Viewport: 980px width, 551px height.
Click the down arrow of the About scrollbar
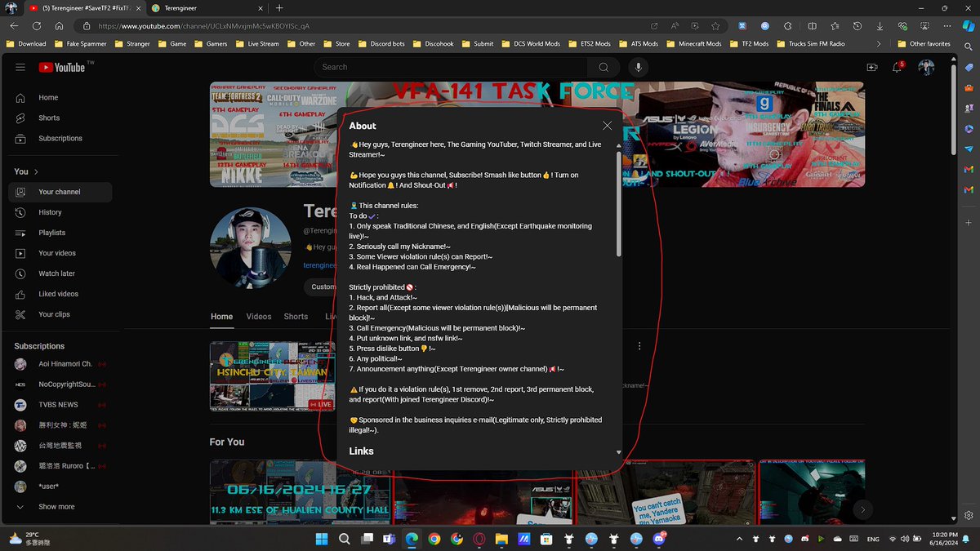click(619, 452)
